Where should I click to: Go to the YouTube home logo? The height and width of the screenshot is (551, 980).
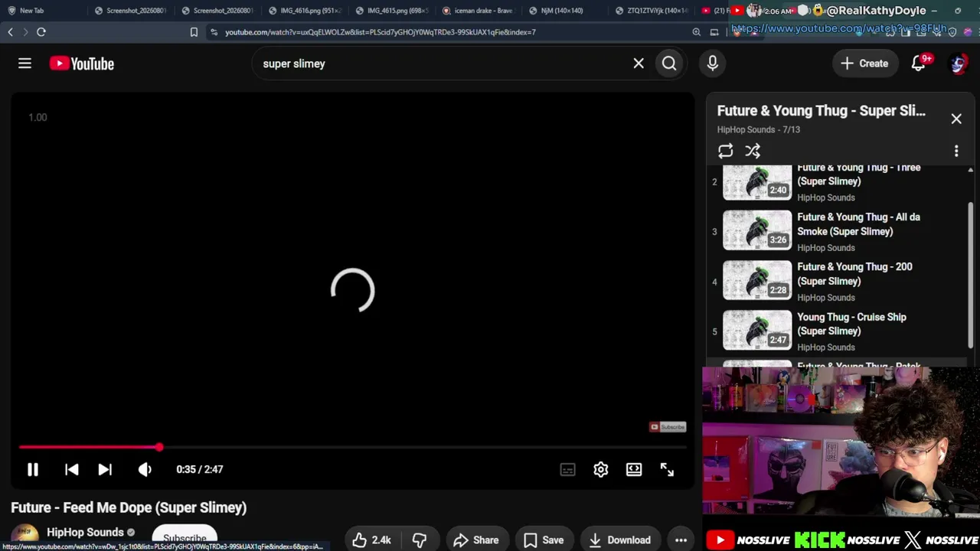tap(82, 64)
